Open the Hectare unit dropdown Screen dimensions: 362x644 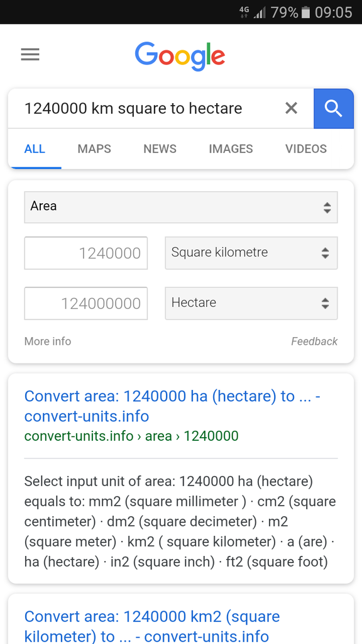pyautogui.click(x=251, y=303)
